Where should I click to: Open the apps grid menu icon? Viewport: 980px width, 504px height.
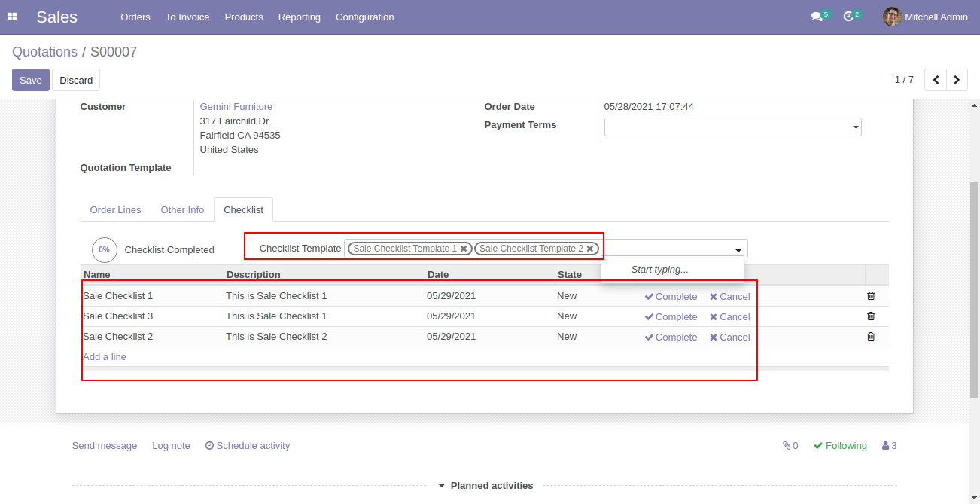coord(12,17)
